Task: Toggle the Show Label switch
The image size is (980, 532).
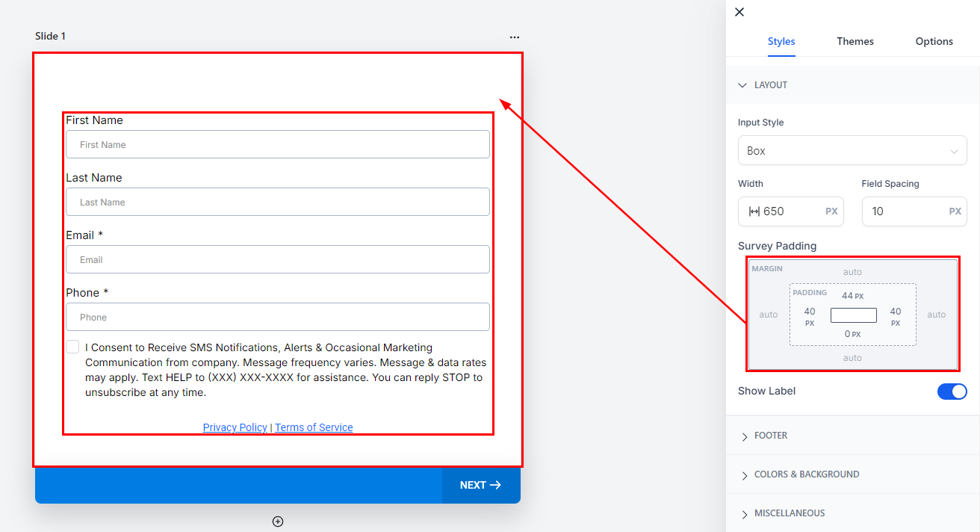Action: pyautogui.click(x=952, y=392)
